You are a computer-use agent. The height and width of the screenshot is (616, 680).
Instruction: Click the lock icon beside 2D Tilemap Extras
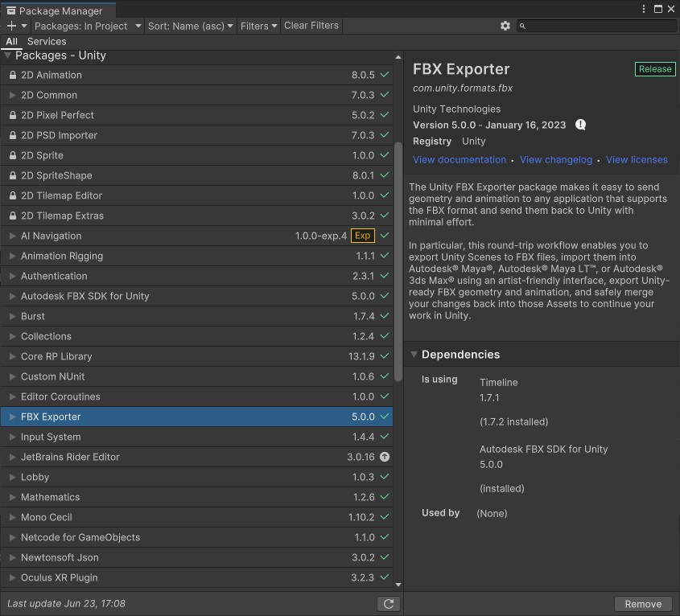[13, 216]
